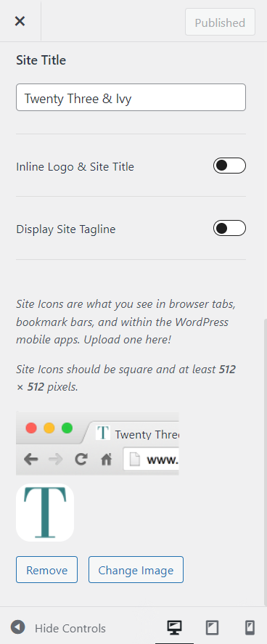Toggle Inline Logo & Site Title switch

(229, 166)
